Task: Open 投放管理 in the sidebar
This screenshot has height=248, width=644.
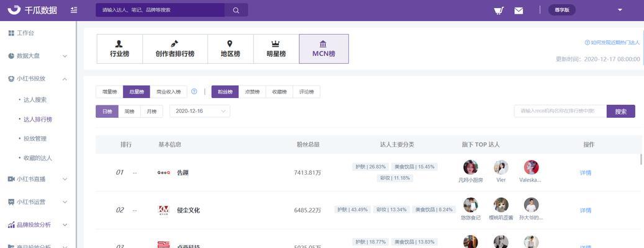Action: (x=35, y=138)
